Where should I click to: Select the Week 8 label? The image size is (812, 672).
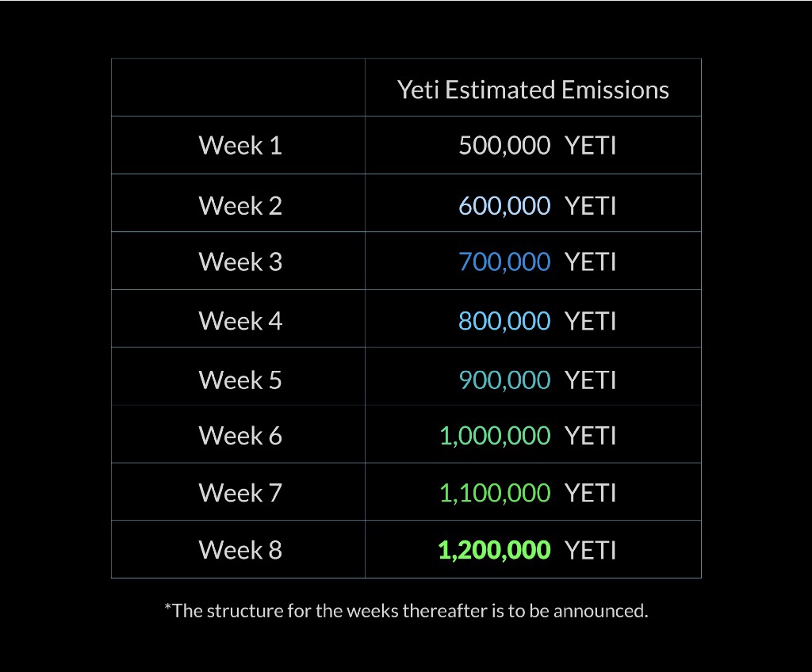(x=240, y=550)
